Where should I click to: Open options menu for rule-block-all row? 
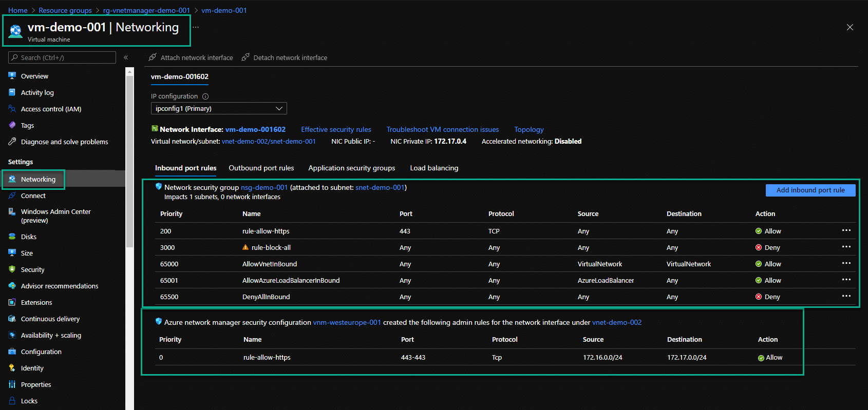(846, 247)
